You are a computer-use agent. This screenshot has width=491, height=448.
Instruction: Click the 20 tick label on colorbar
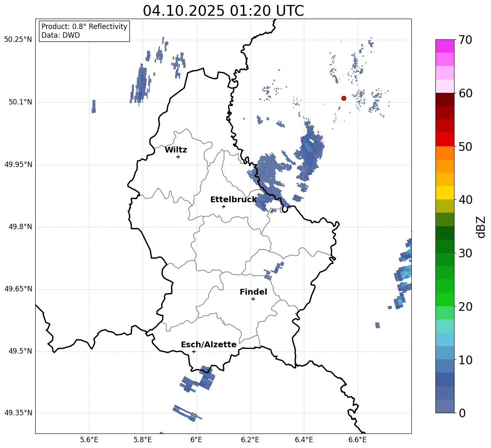click(x=466, y=307)
